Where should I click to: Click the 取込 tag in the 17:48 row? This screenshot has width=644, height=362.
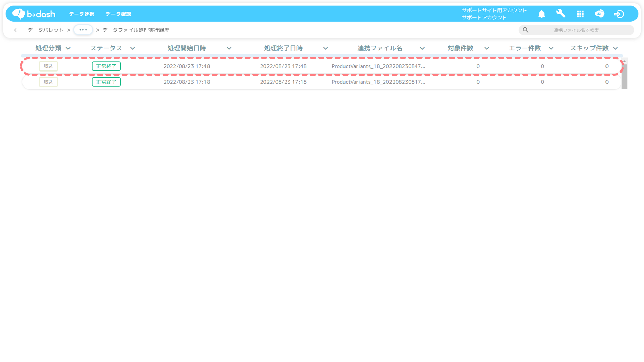(48, 66)
